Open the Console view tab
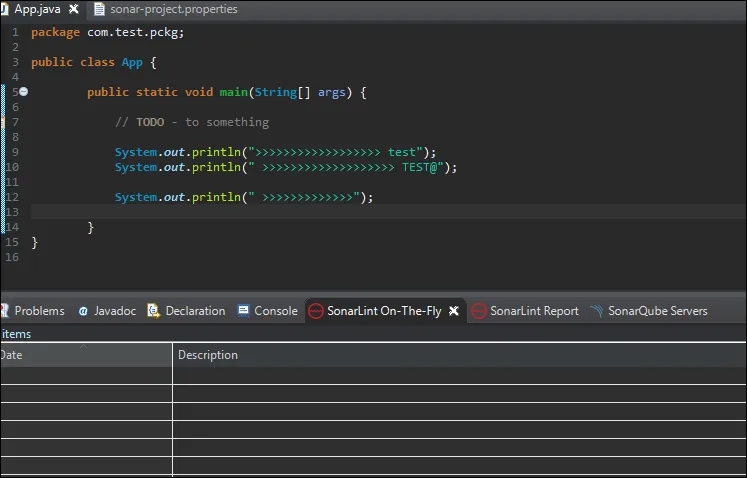The height and width of the screenshot is (478, 747). [x=276, y=311]
